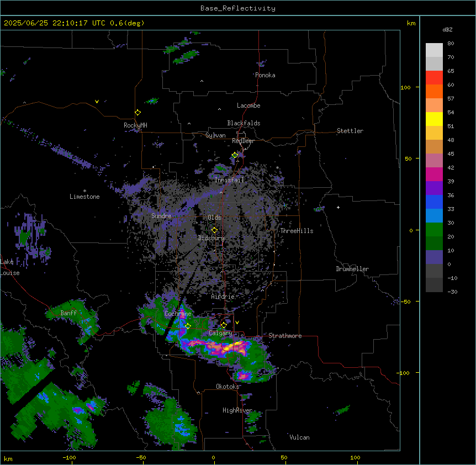The image size is (476, 465).
Task: Choose the slate purple 0-10 dBZ swatch
Action: click(x=434, y=257)
